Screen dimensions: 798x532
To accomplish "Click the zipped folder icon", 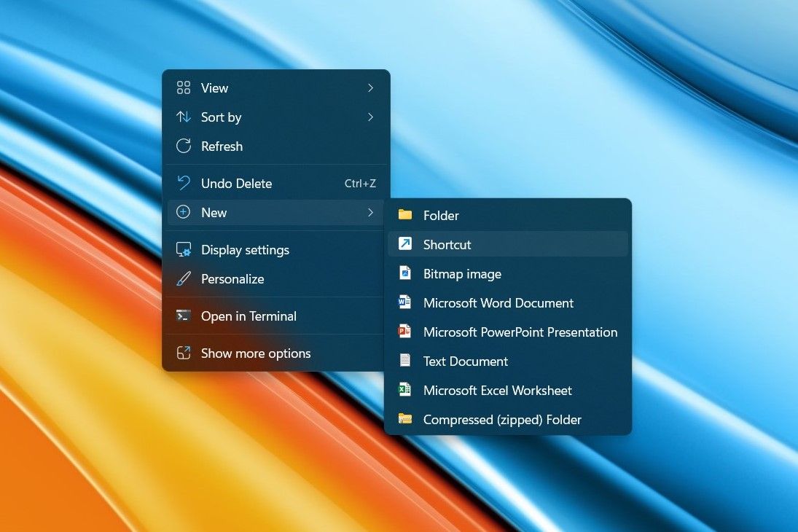I will [x=405, y=418].
